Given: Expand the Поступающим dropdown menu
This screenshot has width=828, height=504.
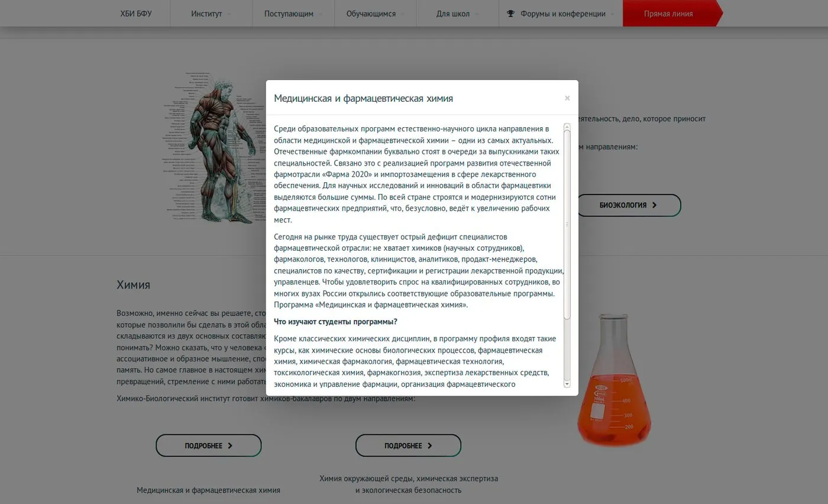Looking at the screenshot, I should [293, 14].
